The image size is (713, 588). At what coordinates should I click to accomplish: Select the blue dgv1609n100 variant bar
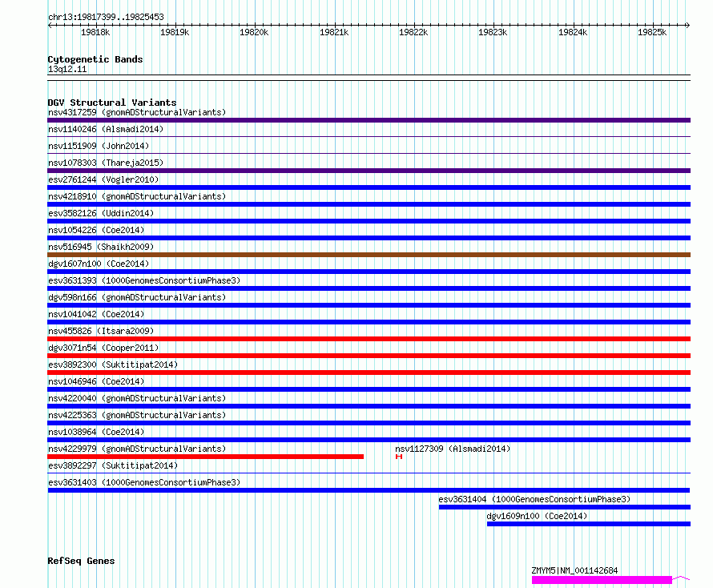click(589, 524)
